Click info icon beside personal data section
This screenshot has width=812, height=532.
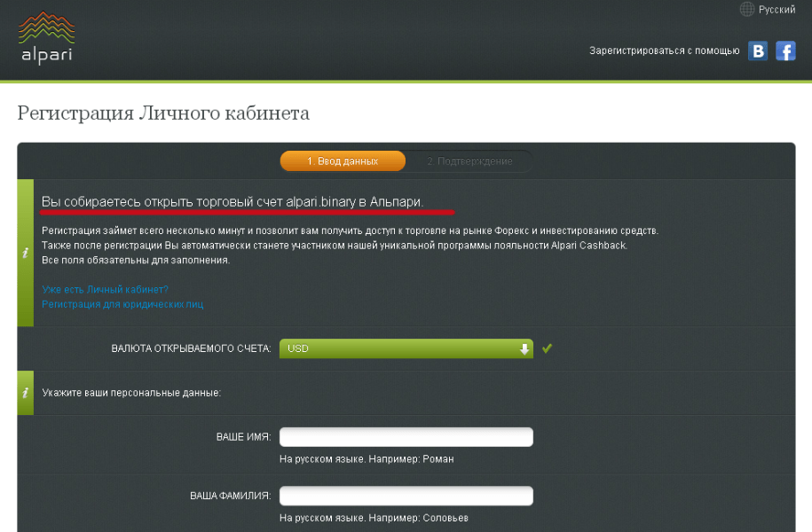[25, 392]
